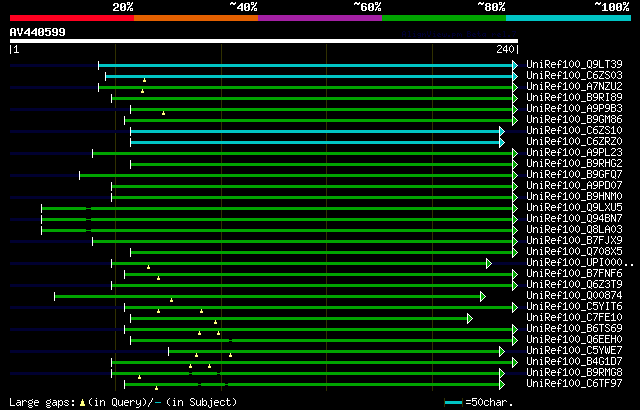The width and height of the screenshot is (640, 410).
Task: Click the UniRef100_Q94BN7 label
Action: [x=574, y=218]
